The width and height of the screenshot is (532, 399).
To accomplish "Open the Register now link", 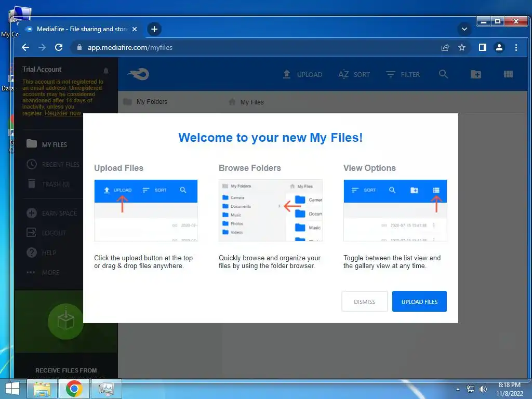I will point(63,113).
